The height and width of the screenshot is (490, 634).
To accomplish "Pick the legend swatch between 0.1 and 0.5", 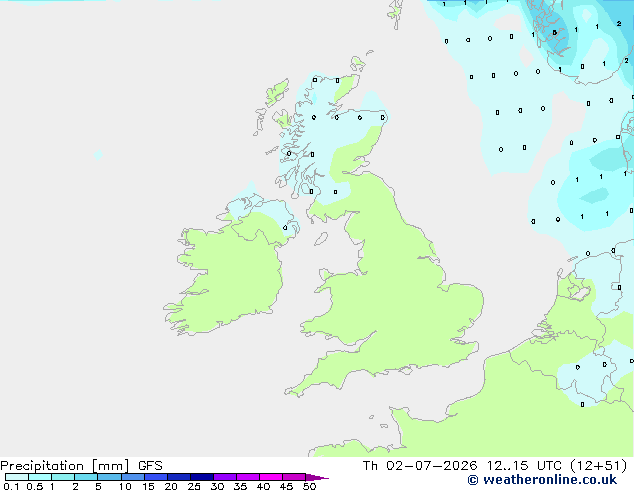I will (x=17, y=477).
